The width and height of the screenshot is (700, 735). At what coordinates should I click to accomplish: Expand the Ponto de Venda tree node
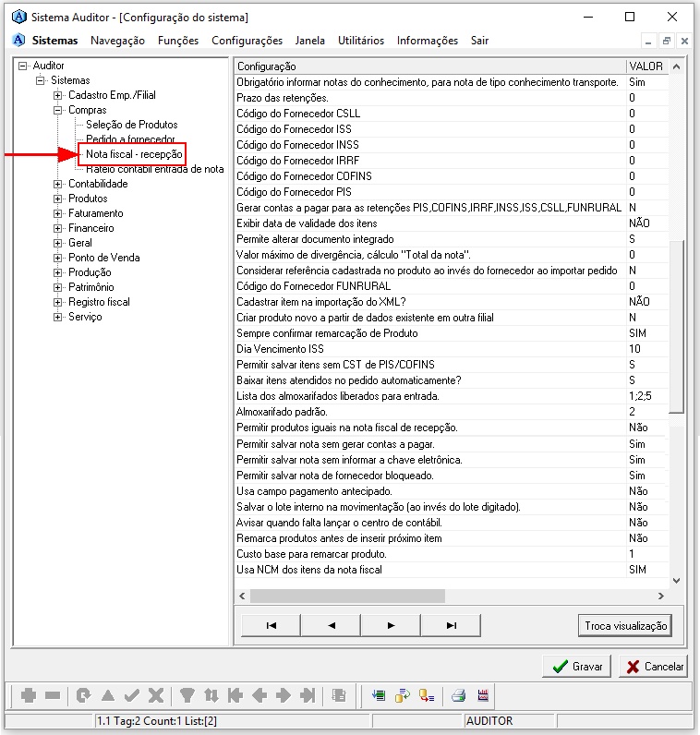tap(57, 258)
